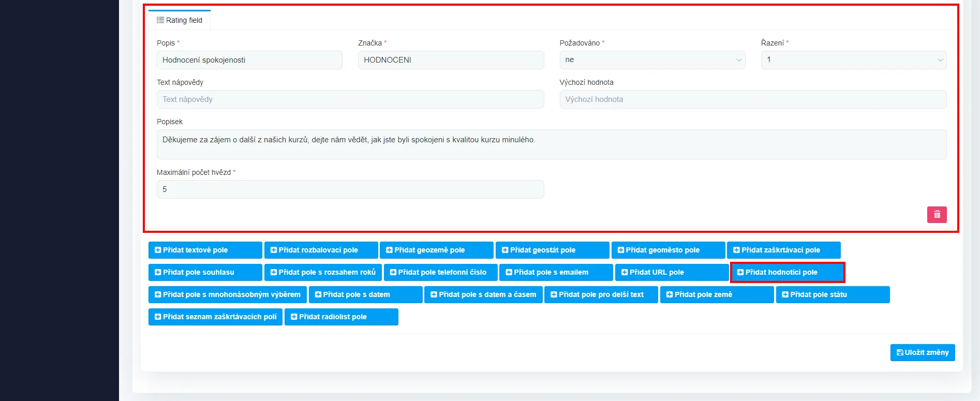
Task: Add a text field via Přidat textové pole
Action: pyautogui.click(x=205, y=250)
